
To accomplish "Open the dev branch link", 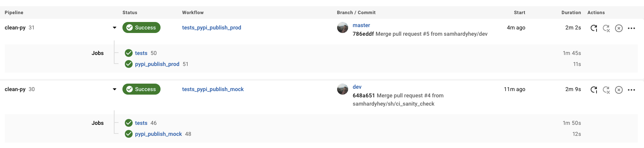I will pyautogui.click(x=357, y=87).
